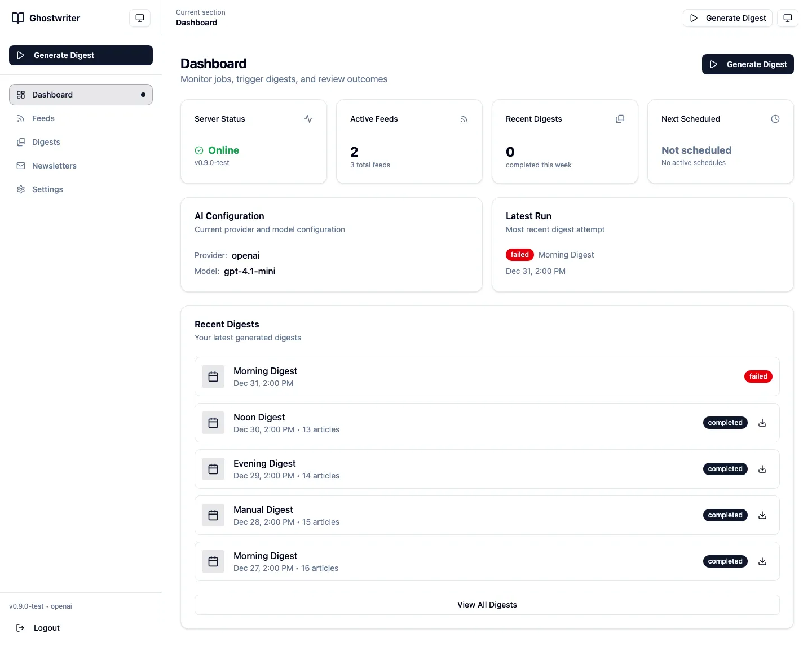Select the Manual Digest entry
The width and height of the screenshot is (812, 647).
point(487,515)
